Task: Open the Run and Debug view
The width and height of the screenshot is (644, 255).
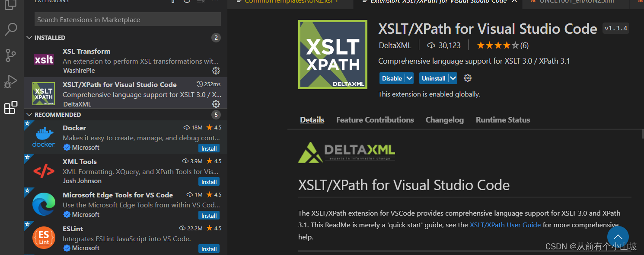Action: 11,81
